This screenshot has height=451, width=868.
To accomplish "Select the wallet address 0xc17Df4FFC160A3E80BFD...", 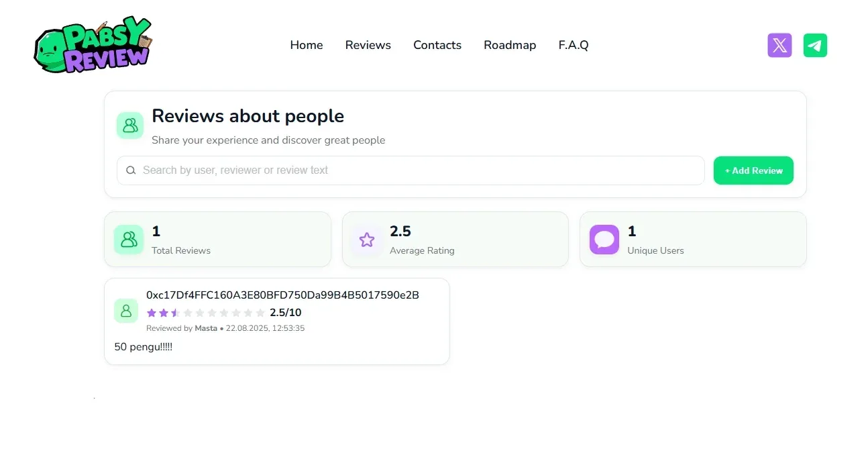I will click(282, 295).
